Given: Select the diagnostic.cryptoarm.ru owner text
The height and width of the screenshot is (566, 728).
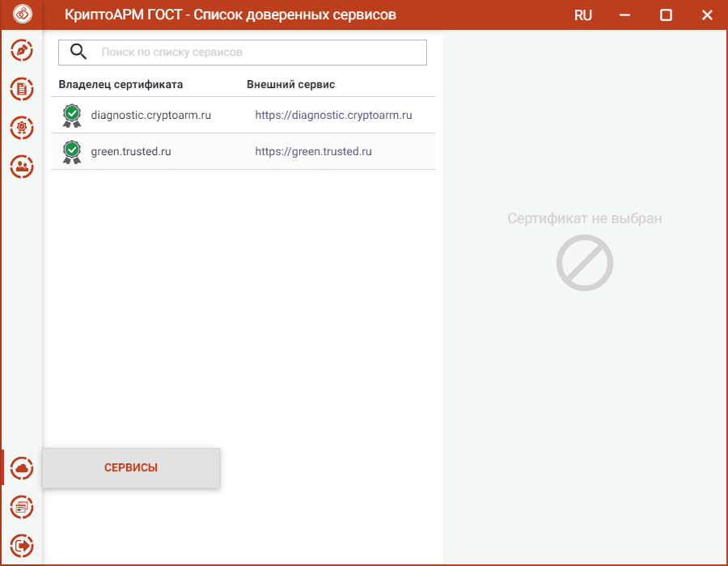Looking at the screenshot, I should (x=151, y=115).
